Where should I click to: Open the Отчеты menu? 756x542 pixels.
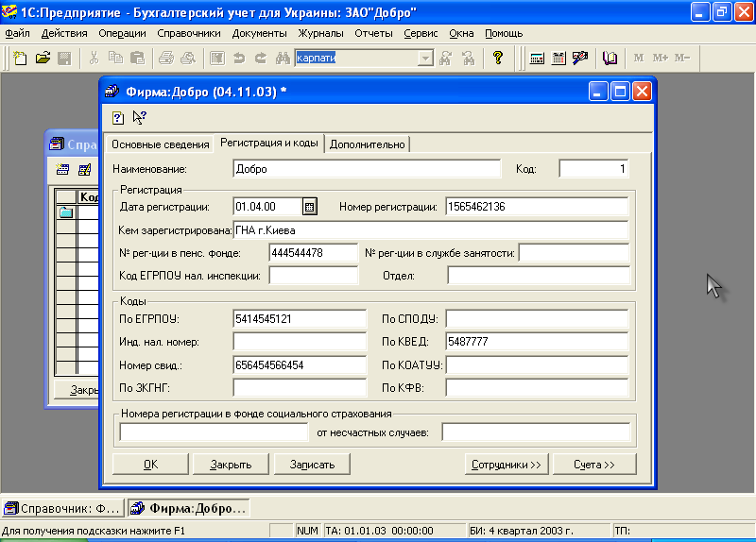(x=373, y=33)
